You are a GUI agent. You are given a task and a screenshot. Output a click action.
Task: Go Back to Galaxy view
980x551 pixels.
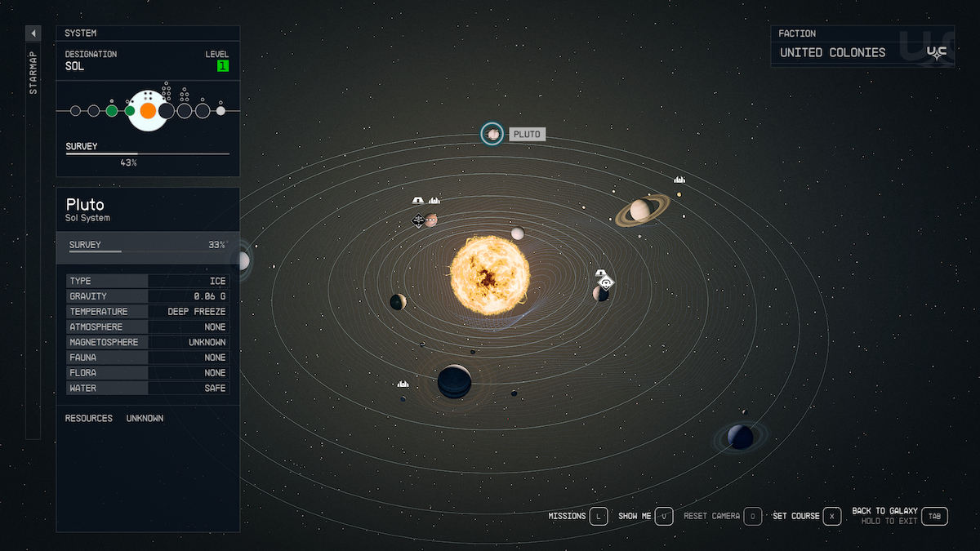point(935,516)
